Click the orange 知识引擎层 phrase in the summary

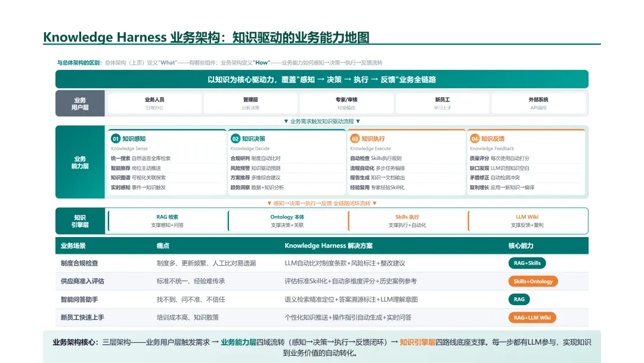click(x=417, y=342)
